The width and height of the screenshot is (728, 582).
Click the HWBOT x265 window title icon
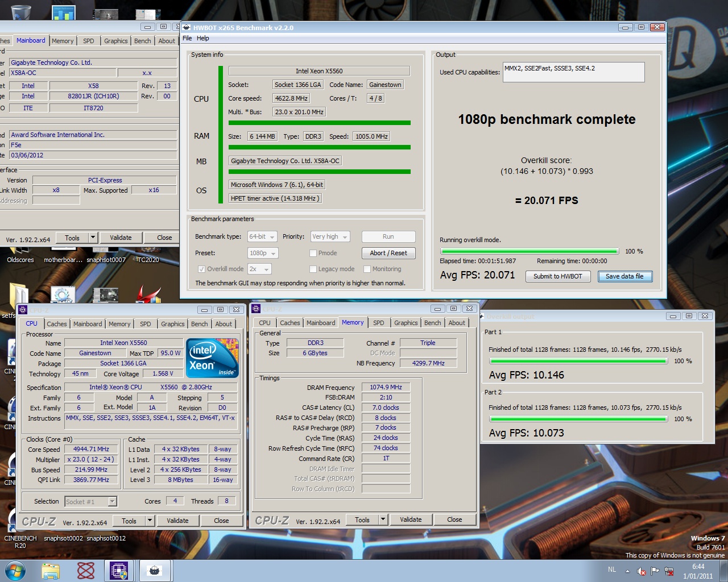click(186, 27)
